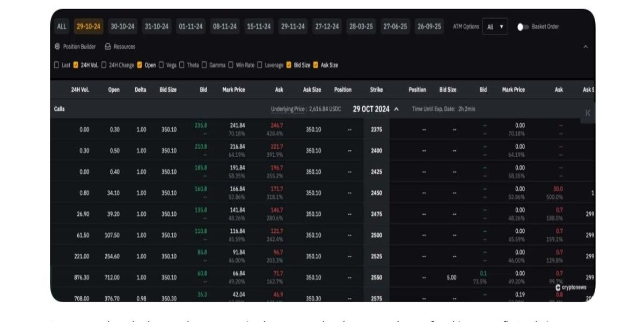
Task: Click the Underlying Price label
Action: tap(289, 109)
